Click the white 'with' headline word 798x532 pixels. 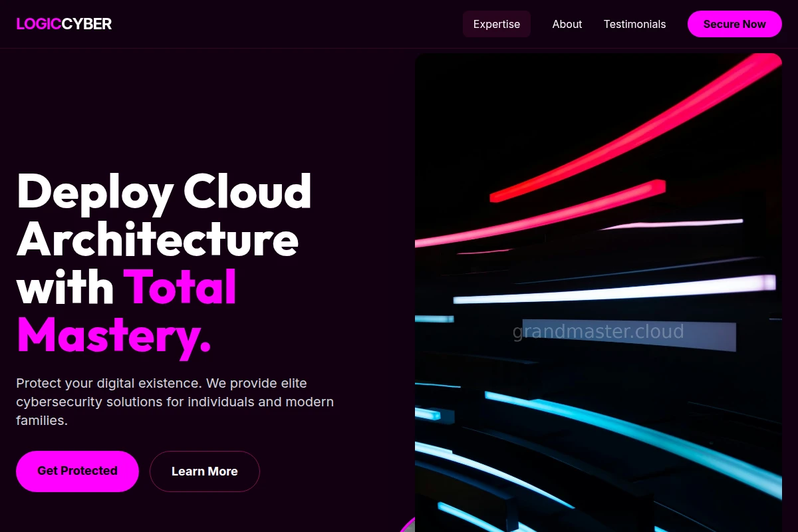tap(65, 287)
